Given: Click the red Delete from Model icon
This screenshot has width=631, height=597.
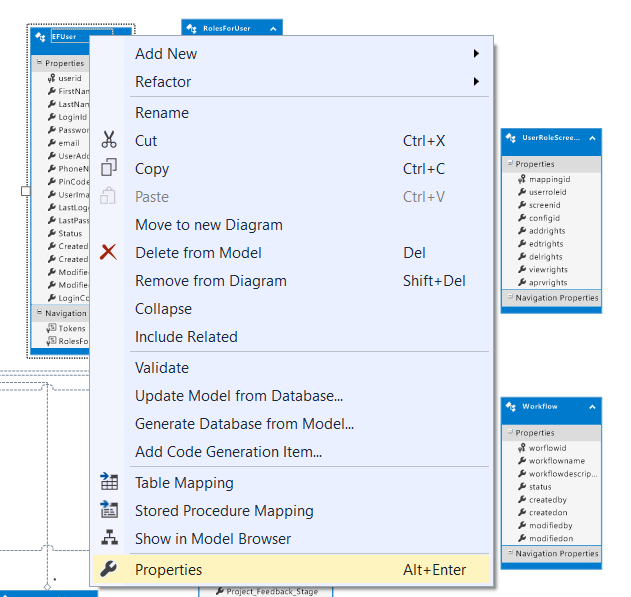Looking at the screenshot, I should [110, 253].
